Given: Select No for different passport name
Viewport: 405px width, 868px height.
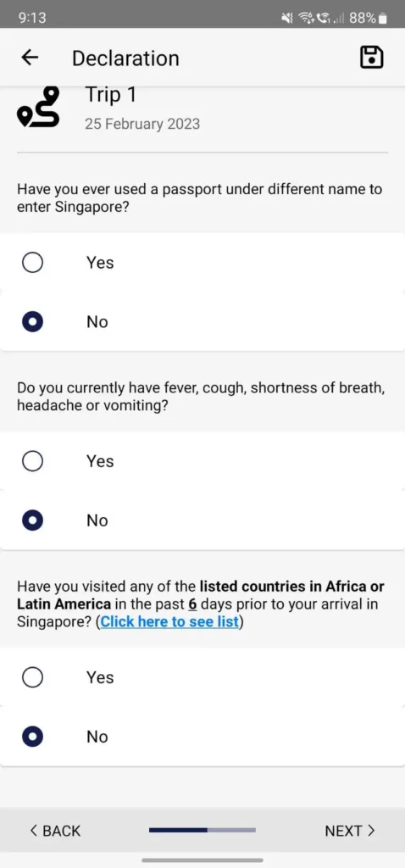Looking at the screenshot, I should coord(202,321).
